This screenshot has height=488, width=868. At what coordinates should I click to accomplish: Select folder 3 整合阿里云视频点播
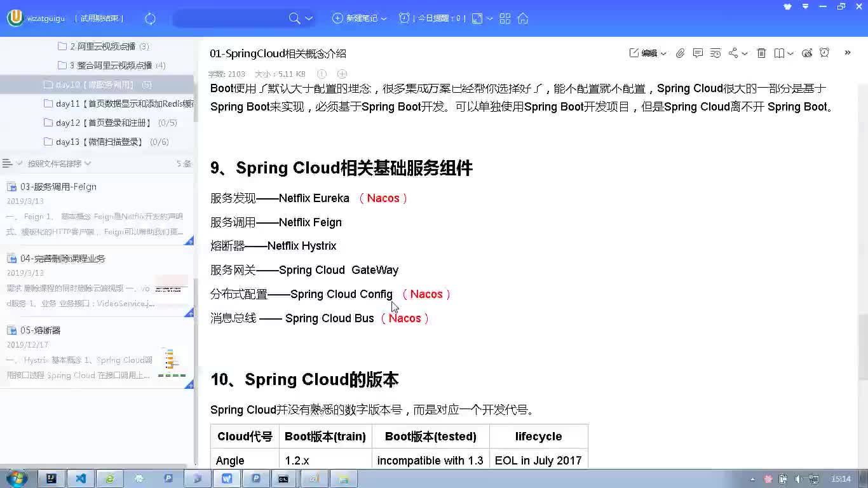tap(112, 65)
